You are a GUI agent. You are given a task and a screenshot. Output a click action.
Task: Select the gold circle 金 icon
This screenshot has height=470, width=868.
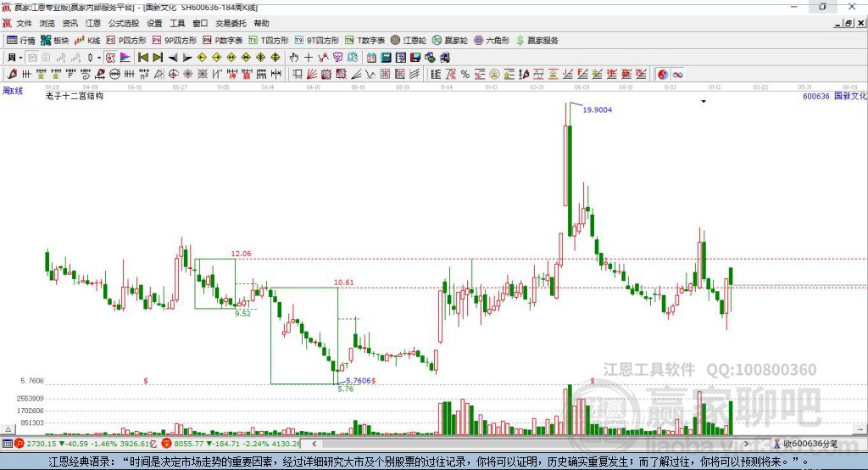coord(494,75)
